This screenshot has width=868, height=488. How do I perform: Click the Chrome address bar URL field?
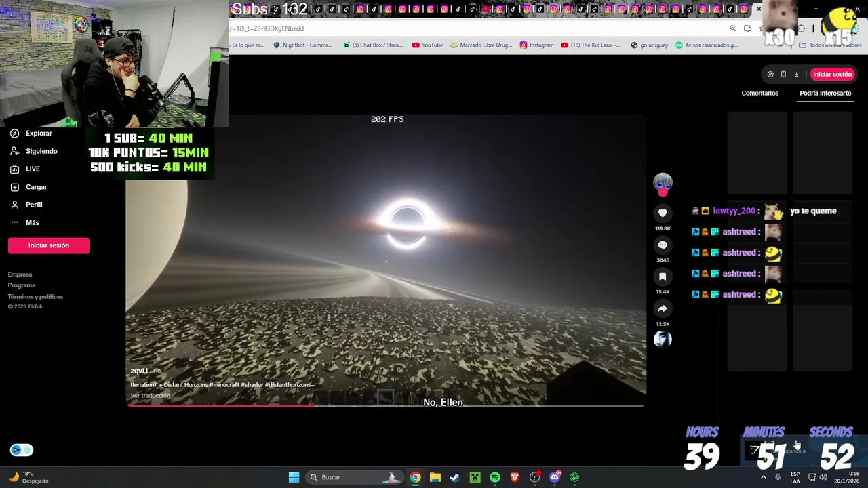475,28
